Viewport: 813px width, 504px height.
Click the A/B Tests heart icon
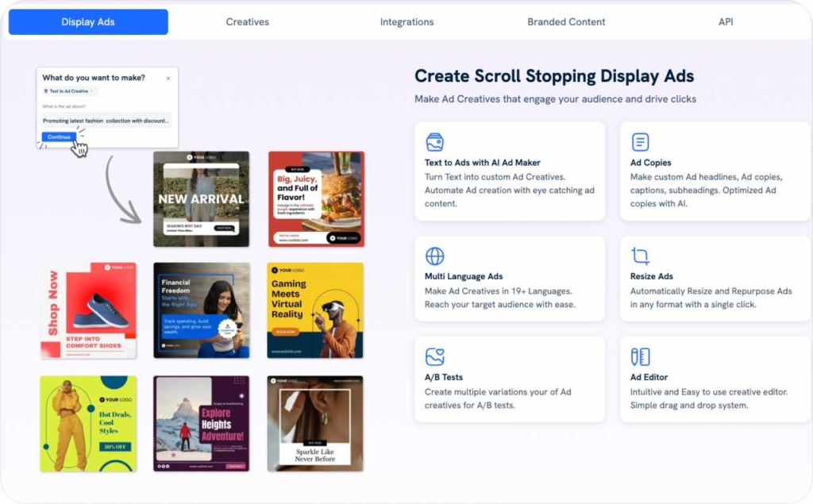pos(434,356)
